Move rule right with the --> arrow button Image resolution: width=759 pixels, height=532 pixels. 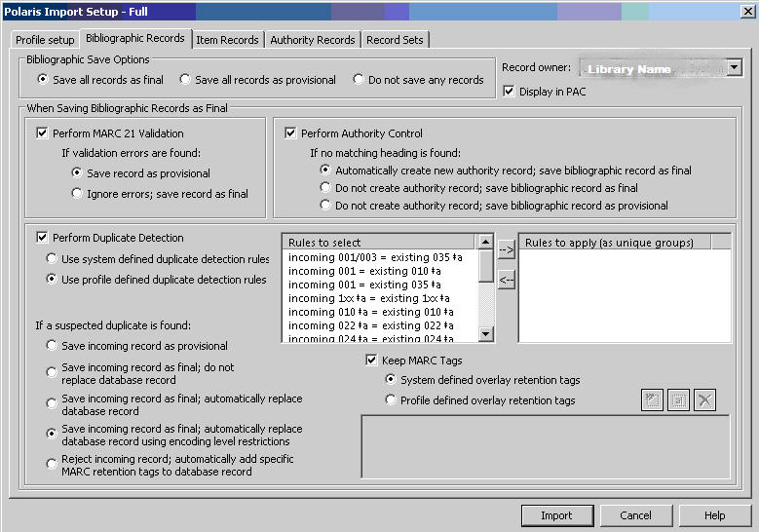tap(507, 250)
